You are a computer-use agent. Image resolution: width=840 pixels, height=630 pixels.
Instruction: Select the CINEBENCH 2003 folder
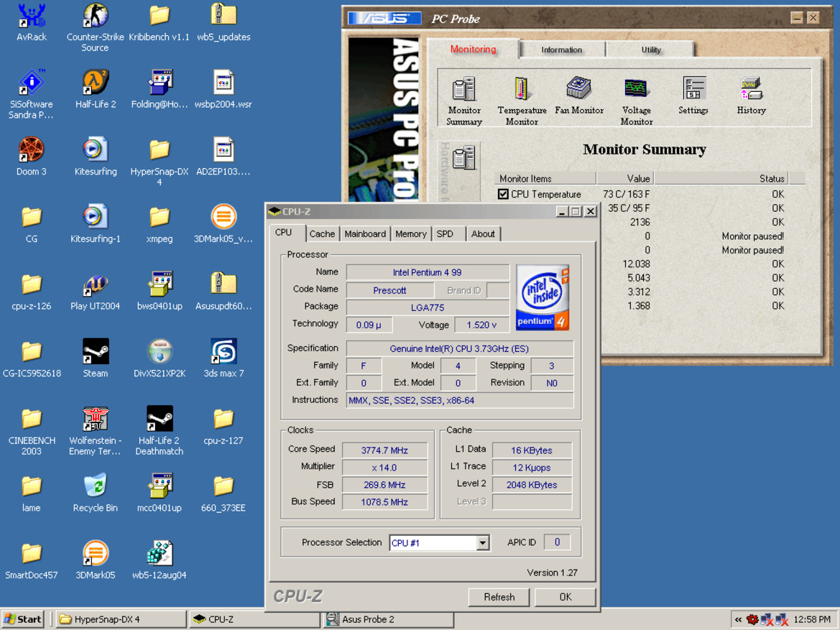(32, 431)
